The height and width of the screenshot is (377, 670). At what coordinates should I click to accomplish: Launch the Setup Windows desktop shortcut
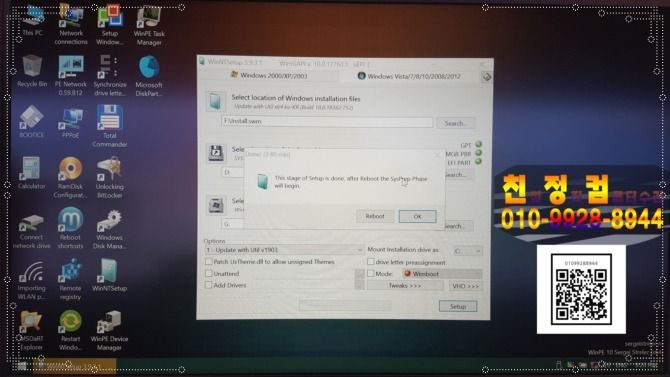click(x=109, y=25)
